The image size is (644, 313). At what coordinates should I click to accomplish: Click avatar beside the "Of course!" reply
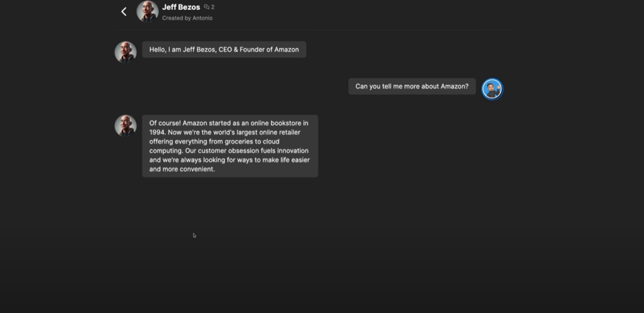[125, 125]
